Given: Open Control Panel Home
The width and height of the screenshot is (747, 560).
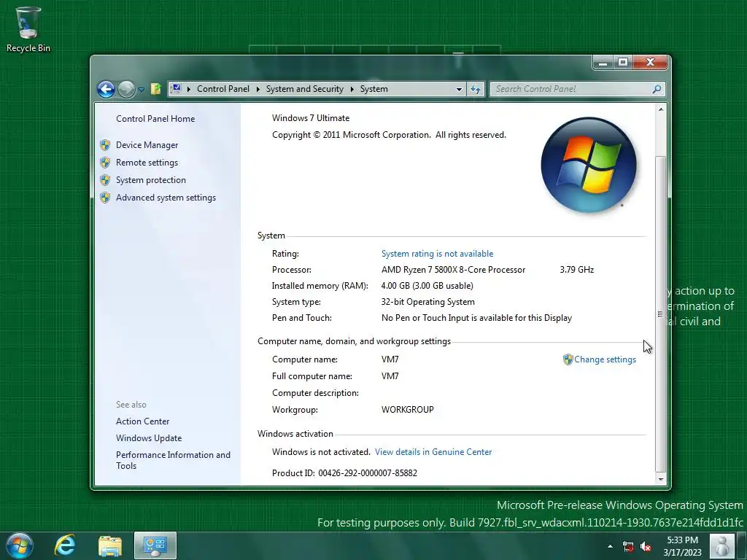Looking at the screenshot, I should tap(155, 119).
